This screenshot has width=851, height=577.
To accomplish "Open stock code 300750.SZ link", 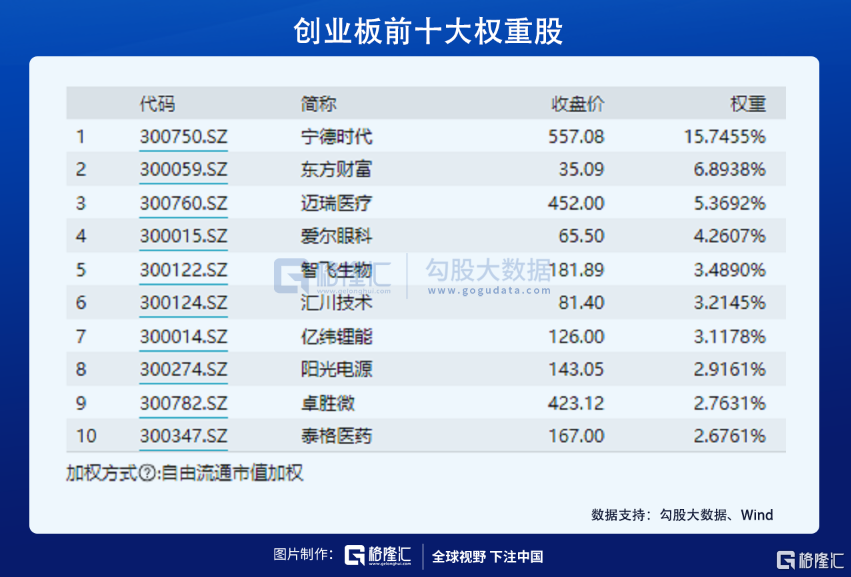I will point(183,136).
